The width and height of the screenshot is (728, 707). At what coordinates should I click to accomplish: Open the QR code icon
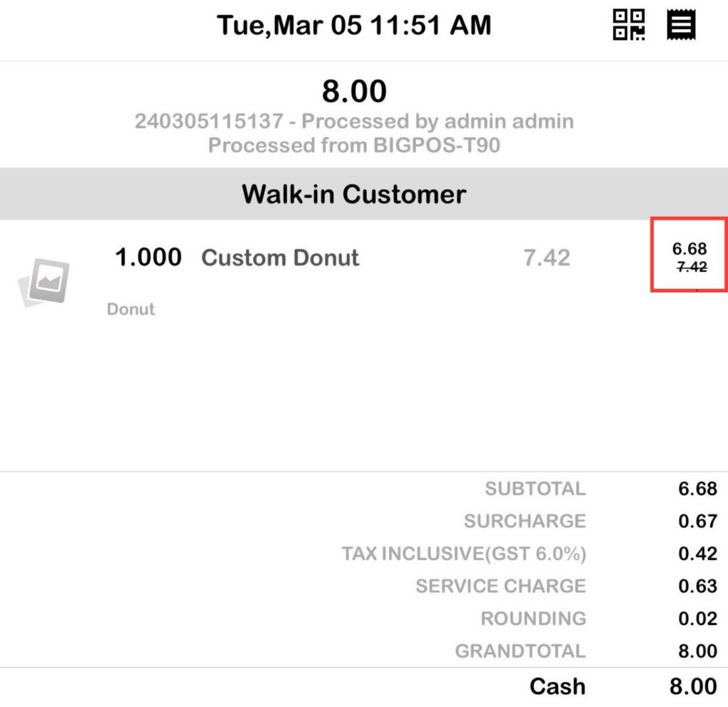[x=628, y=25]
